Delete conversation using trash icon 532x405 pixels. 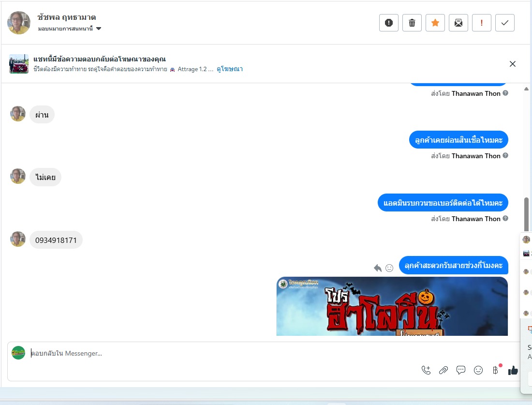[412, 23]
